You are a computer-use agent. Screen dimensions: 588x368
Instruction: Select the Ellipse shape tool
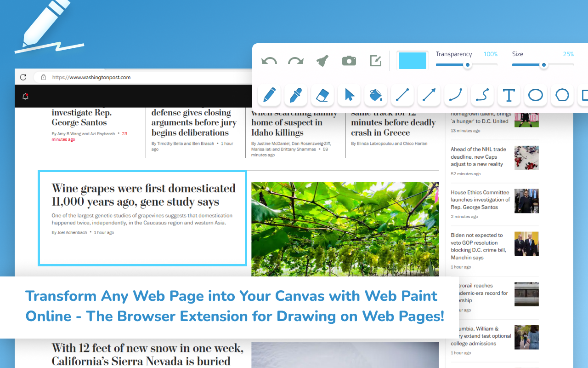(536, 95)
